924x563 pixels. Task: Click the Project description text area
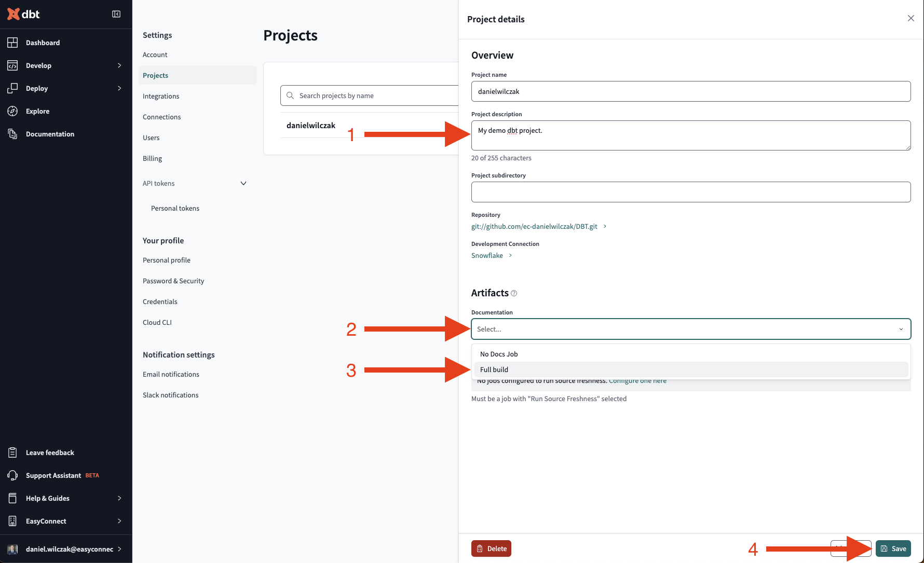tap(691, 135)
